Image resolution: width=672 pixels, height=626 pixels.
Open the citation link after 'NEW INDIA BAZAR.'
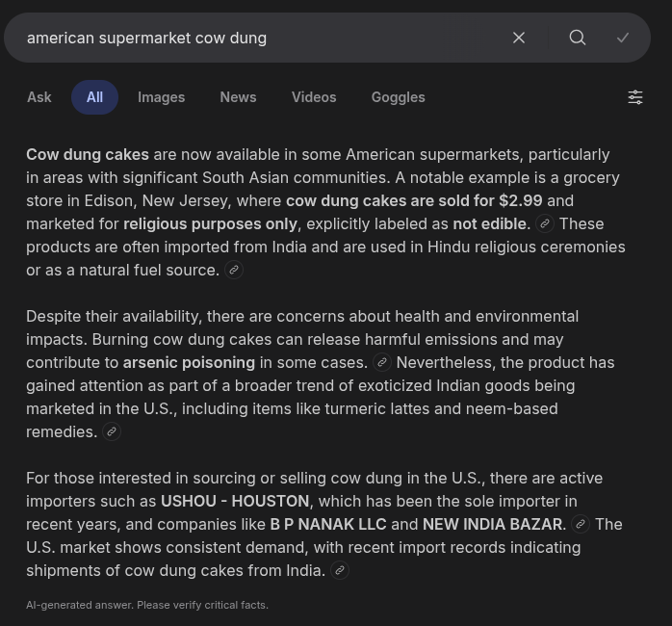[581, 524]
